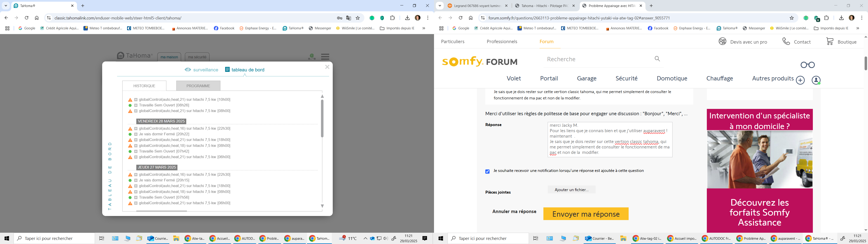Viewport: 868px width, 244px height.
Task: Switch to the HISTORIQUE tab
Action: [144, 86]
